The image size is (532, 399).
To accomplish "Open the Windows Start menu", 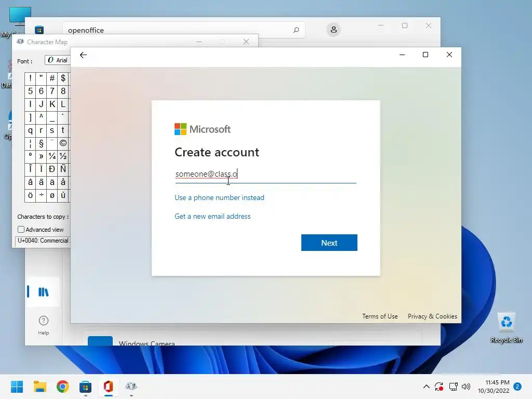I will tap(17, 387).
